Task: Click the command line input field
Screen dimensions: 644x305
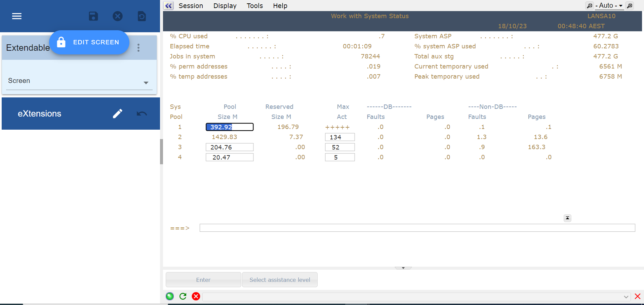Action: [x=417, y=228]
